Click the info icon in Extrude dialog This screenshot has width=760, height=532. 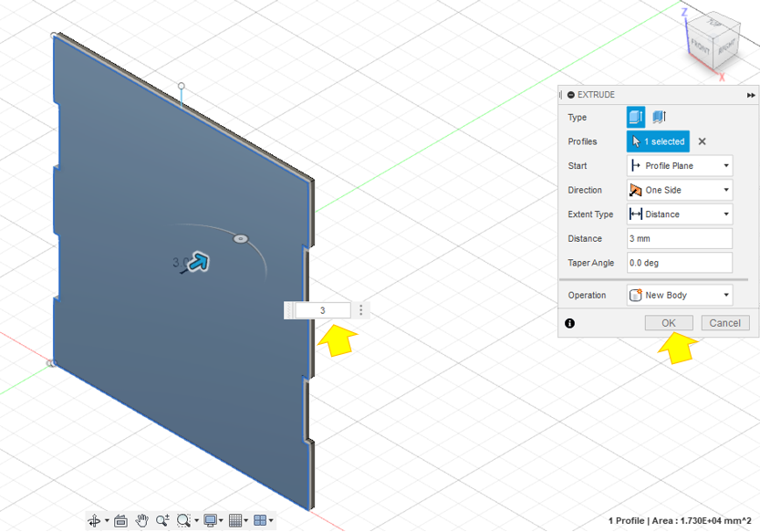(570, 323)
